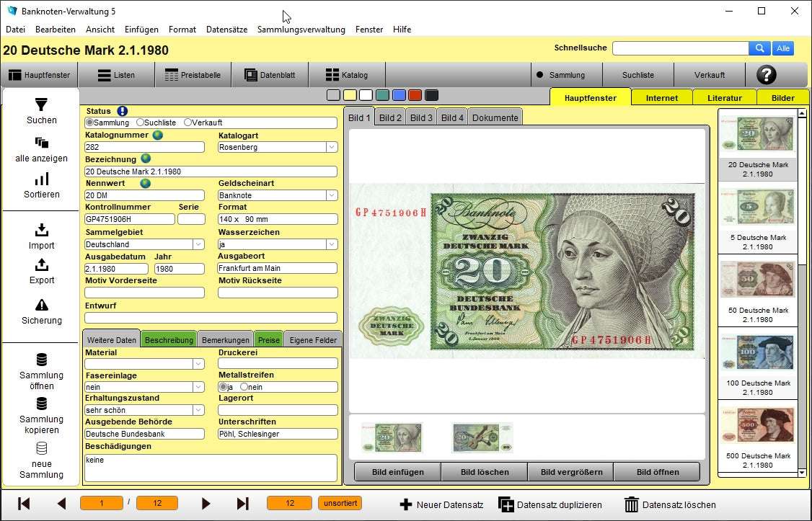Image resolution: width=812 pixels, height=521 pixels.
Task: Click the Datensatz duplizieren button
Action: point(550,504)
